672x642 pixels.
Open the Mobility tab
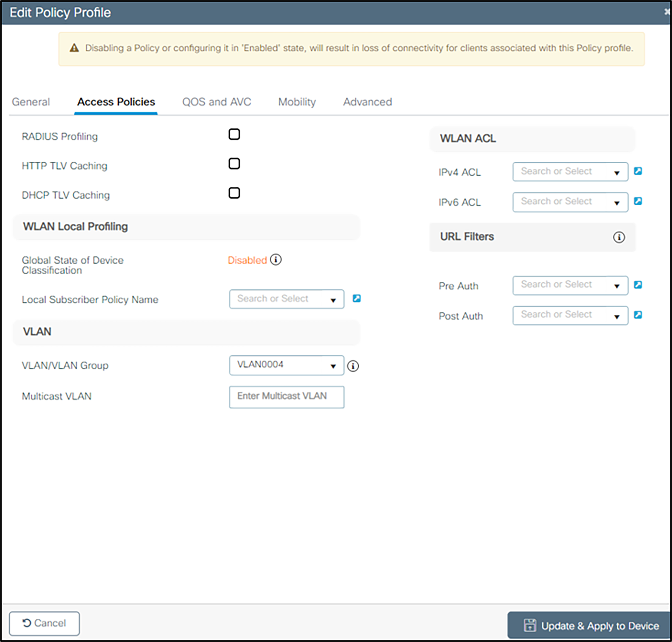pyautogui.click(x=296, y=102)
